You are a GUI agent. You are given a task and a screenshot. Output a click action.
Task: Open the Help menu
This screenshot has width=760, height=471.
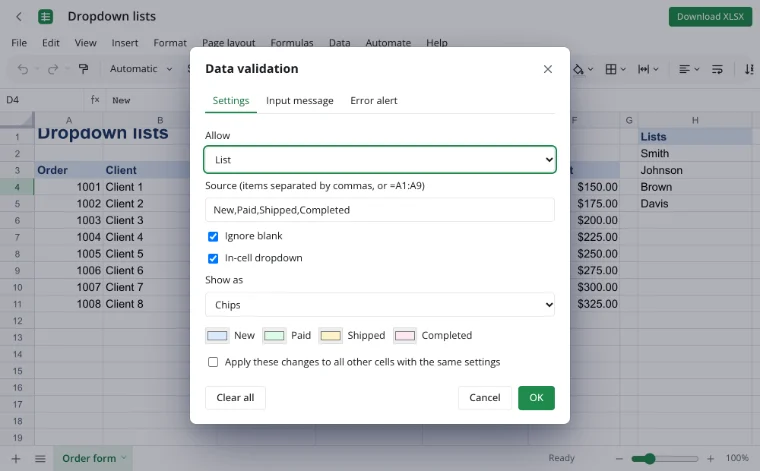tap(437, 43)
